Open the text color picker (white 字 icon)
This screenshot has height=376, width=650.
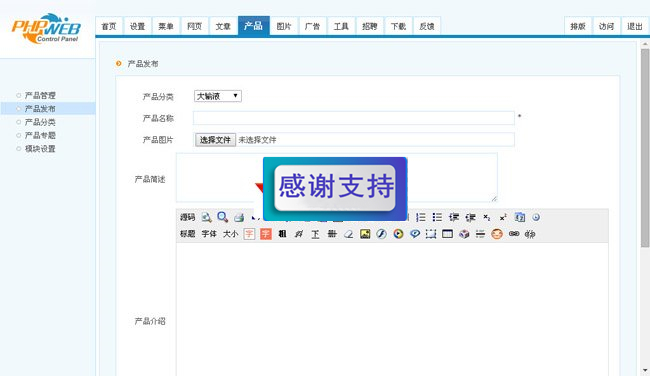(x=249, y=234)
